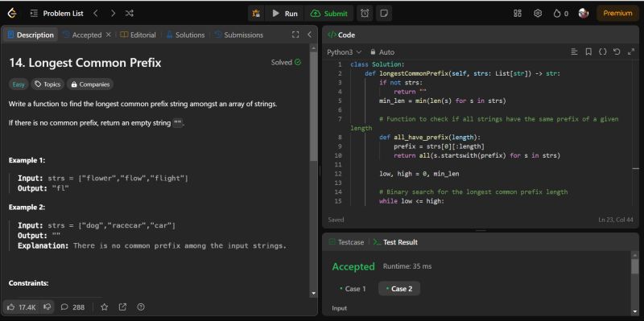Show the Topics tag
The height and width of the screenshot is (321, 644).
[47, 84]
